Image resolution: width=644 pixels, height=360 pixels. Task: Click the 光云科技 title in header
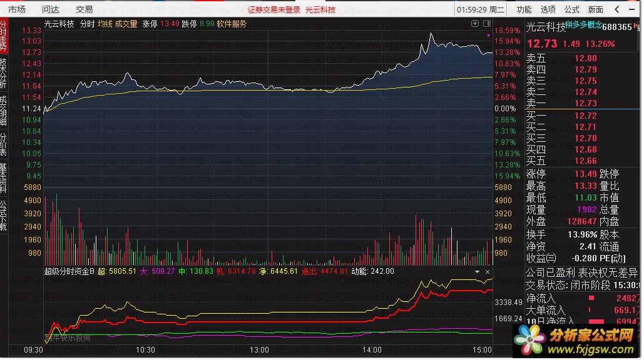point(320,9)
